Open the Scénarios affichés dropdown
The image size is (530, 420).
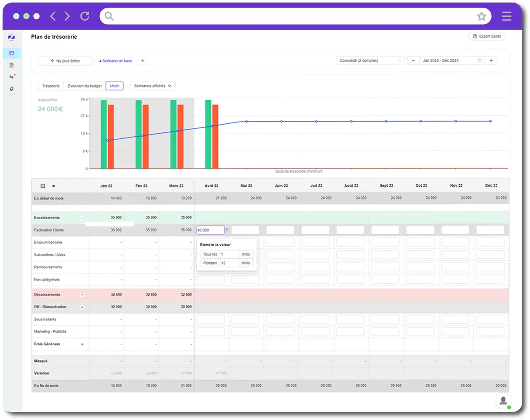152,86
